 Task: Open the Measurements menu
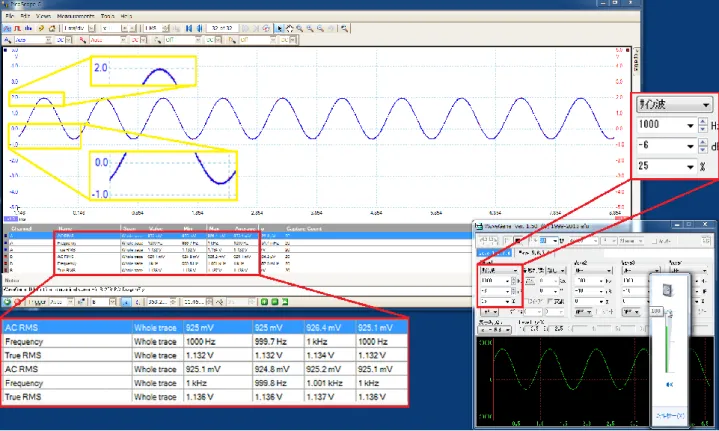coord(76,16)
